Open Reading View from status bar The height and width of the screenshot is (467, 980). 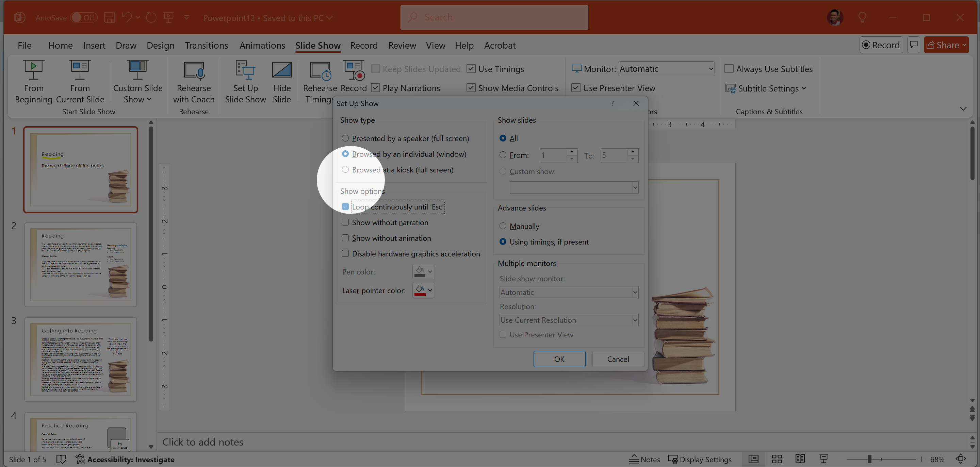[x=800, y=459]
